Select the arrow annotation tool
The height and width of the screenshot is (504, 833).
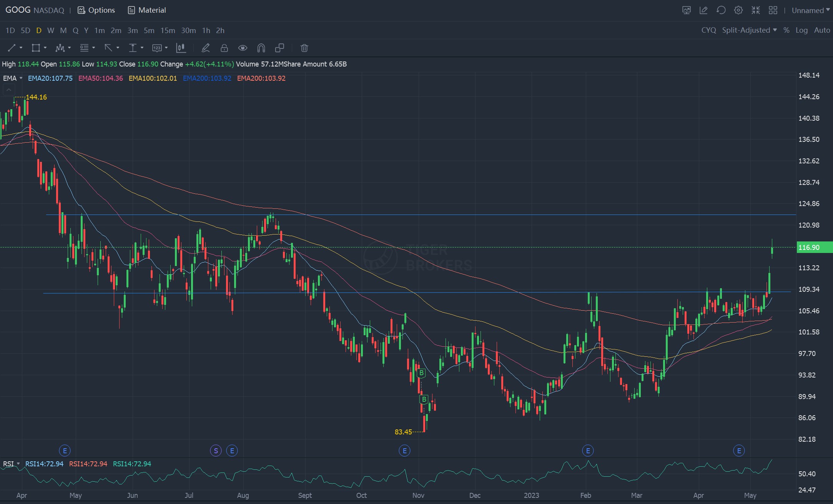[108, 48]
